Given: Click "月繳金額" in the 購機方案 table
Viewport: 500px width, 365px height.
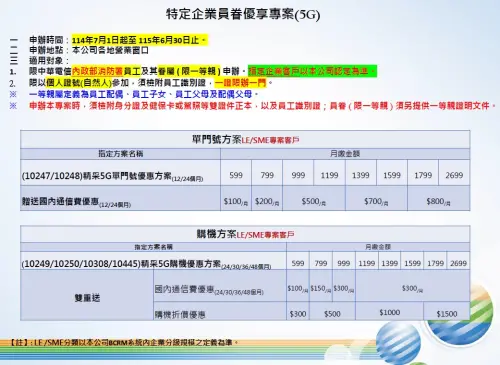Looking at the screenshot, I should pos(378,247).
